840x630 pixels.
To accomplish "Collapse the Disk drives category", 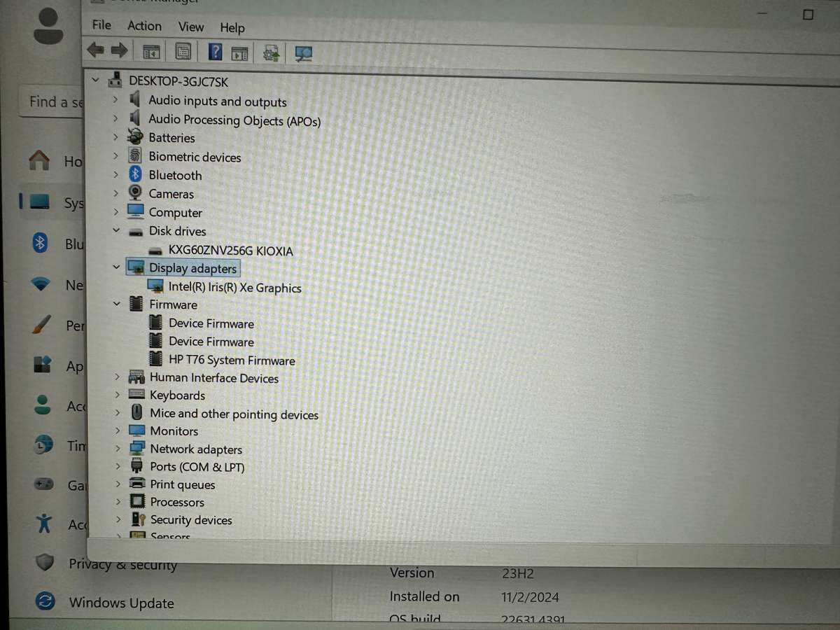I will pos(116,231).
